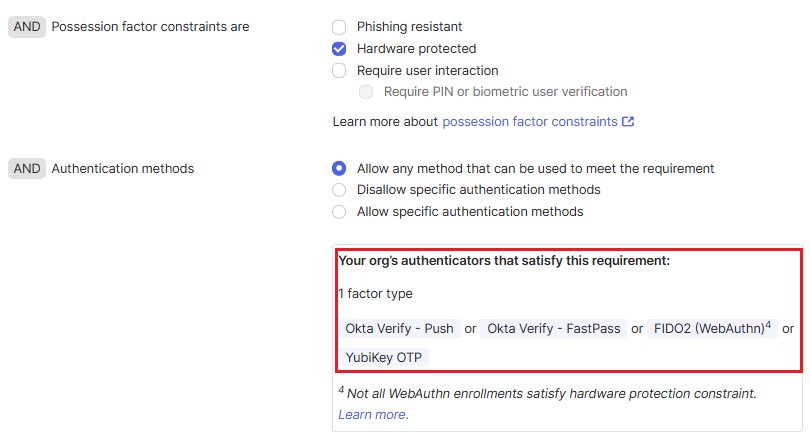
Task: Click the Okta Verify - Push tag
Action: [399, 329]
